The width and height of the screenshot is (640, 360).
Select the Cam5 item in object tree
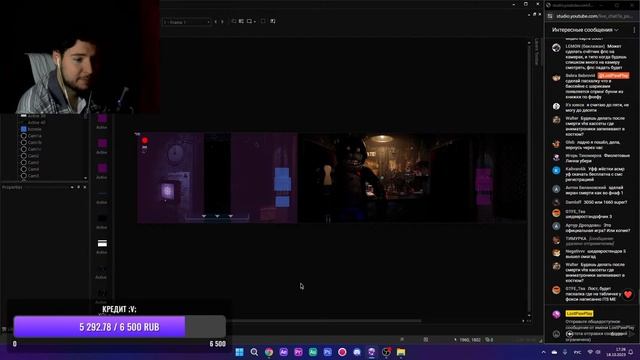click(30, 176)
